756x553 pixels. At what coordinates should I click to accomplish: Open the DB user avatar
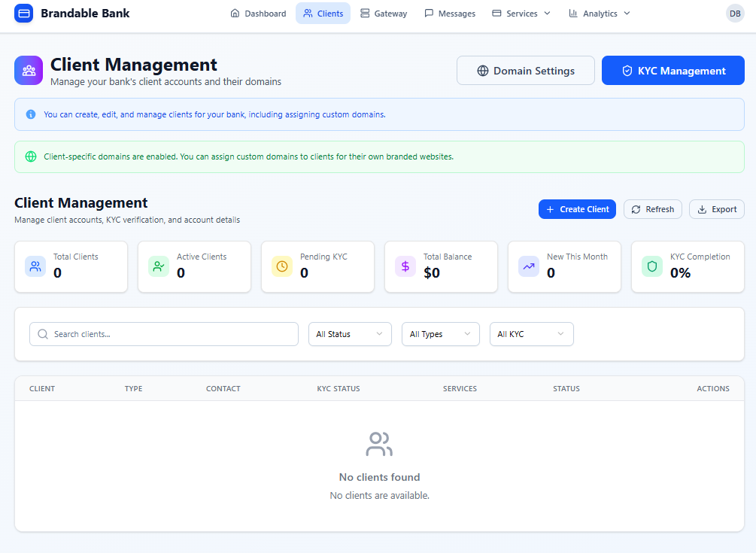734,14
